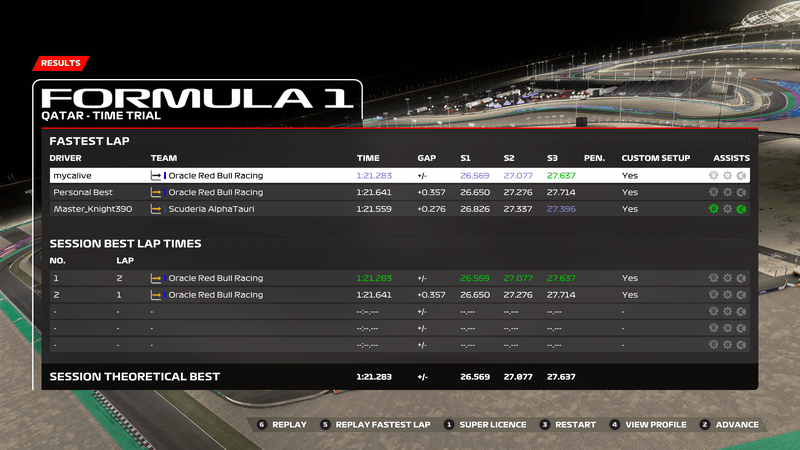Click the SESSION BEST LAP TIMES heading
800x450 pixels.
click(x=126, y=243)
